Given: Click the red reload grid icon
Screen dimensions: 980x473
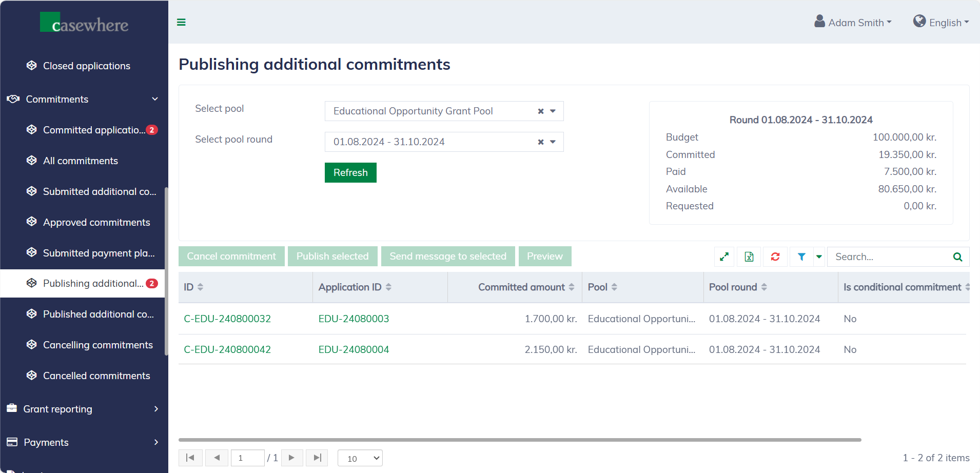Looking at the screenshot, I should tap(775, 257).
